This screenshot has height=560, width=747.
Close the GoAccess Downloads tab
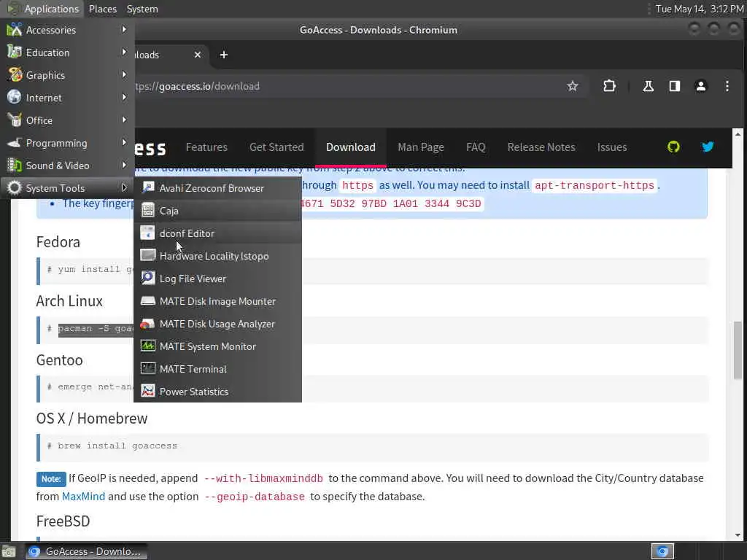point(197,55)
